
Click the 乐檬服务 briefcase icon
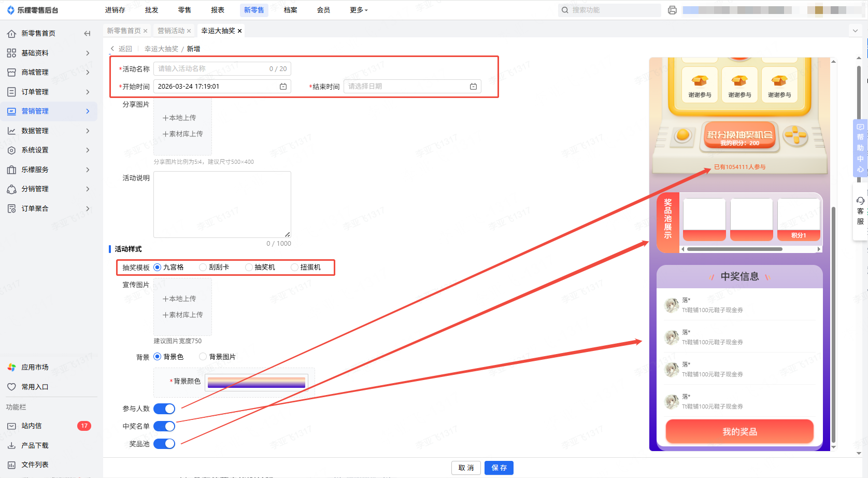[11, 170]
